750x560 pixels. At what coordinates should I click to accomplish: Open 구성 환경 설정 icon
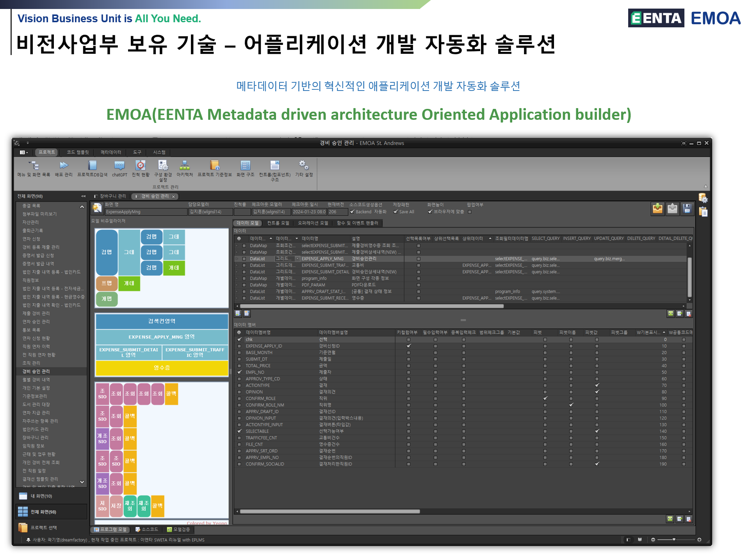tap(163, 171)
